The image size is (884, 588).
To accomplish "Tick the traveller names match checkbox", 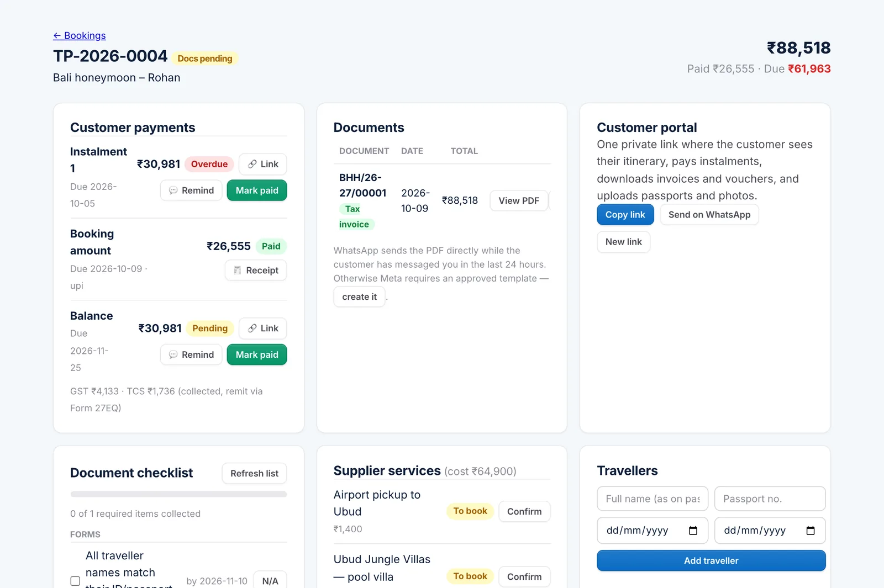I will point(75,581).
